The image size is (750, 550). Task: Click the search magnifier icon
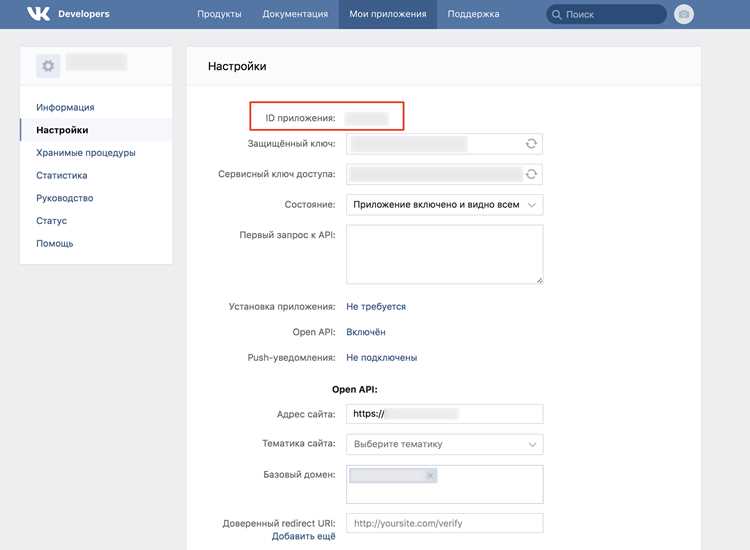pos(556,15)
